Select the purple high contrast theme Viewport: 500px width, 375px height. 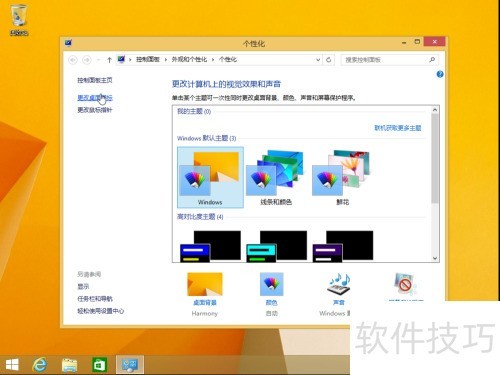coord(342,246)
